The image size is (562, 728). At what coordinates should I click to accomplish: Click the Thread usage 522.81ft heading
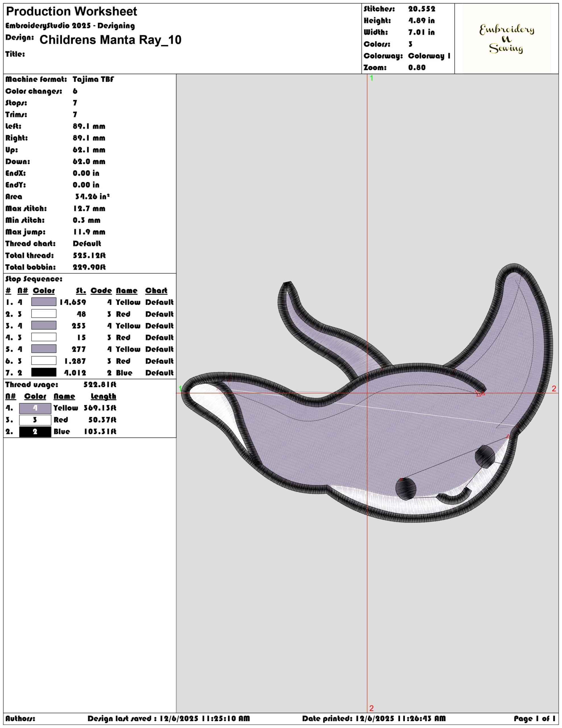pos(61,385)
